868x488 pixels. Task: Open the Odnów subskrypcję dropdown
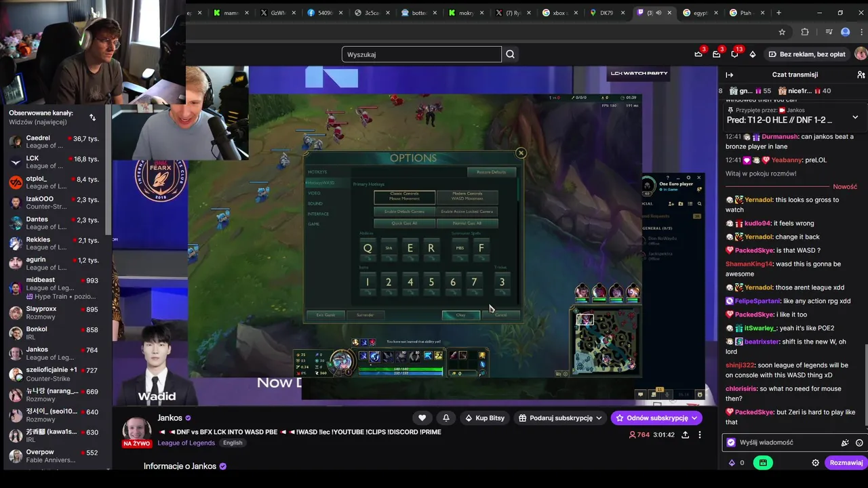[656, 418]
